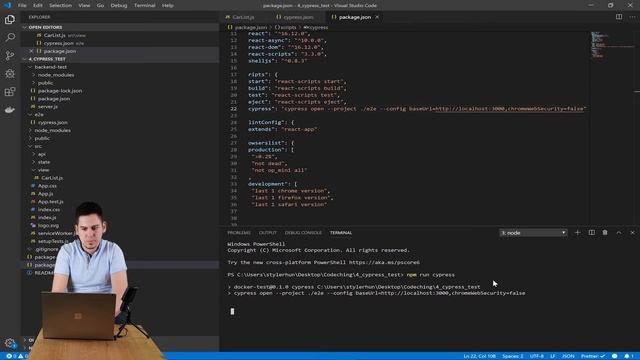
Task: Kill the terminal with trash icon
Action: coord(605,233)
